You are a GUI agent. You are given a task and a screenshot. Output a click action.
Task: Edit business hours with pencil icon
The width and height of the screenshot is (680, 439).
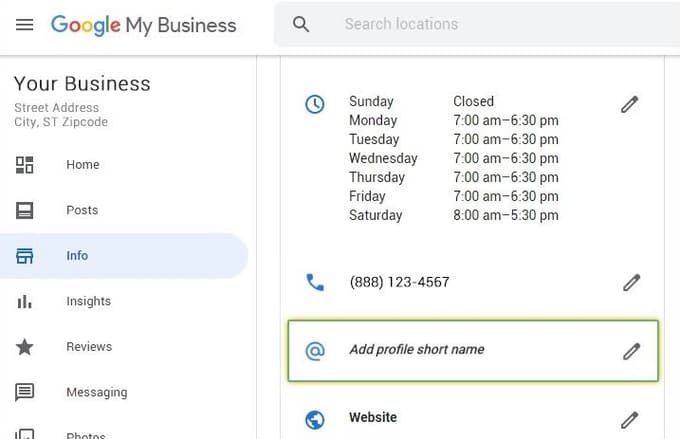pyautogui.click(x=629, y=105)
